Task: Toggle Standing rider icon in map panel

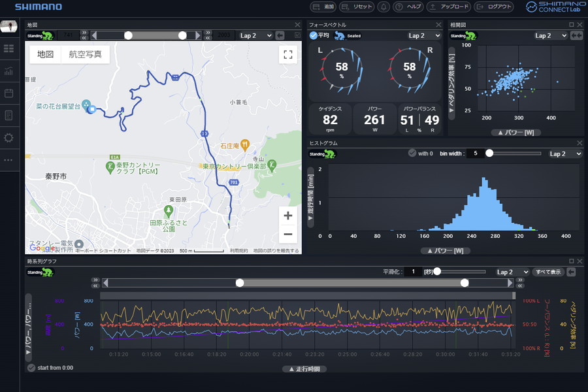Action: click(41, 35)
